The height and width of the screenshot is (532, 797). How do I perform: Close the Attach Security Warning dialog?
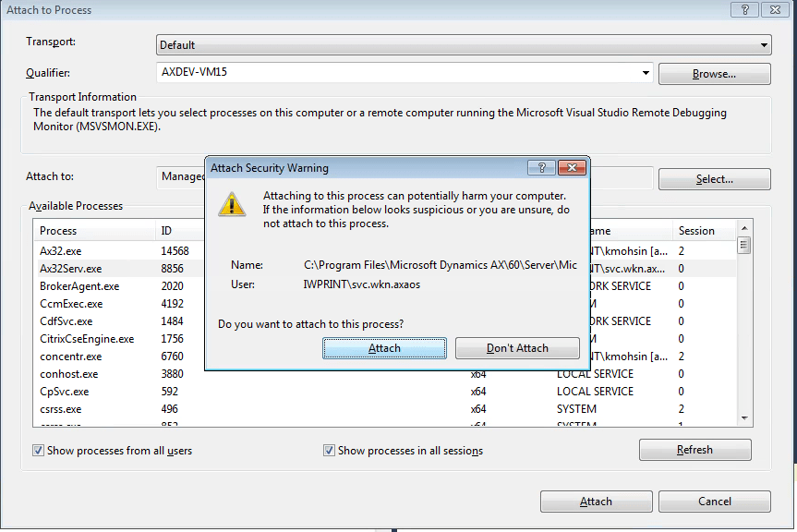point(572,168)
